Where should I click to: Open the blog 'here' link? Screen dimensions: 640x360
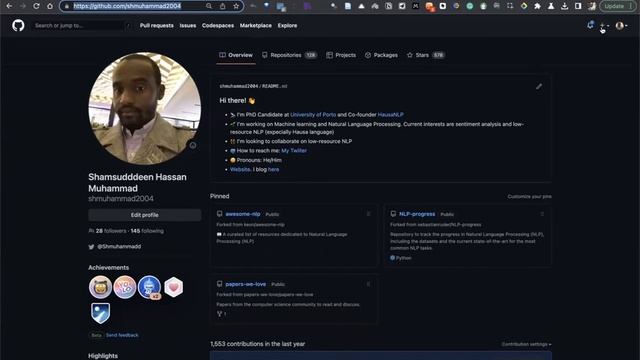273,169
